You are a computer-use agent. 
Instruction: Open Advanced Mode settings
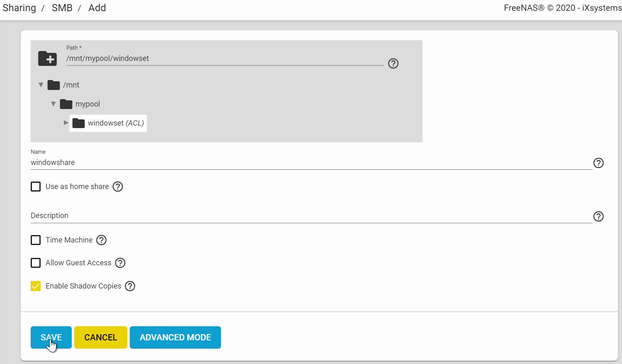pyautogui.click(x=175, y=337)
